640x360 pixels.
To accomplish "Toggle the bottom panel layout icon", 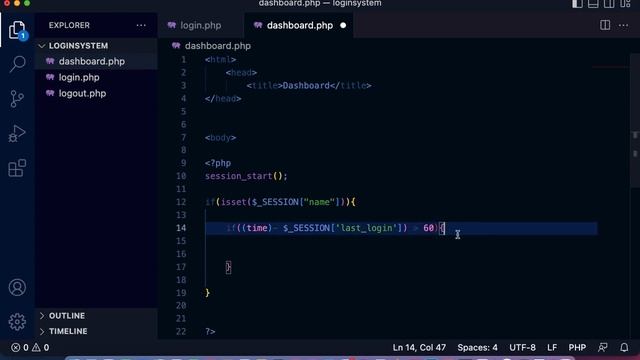I will [593, 4].
